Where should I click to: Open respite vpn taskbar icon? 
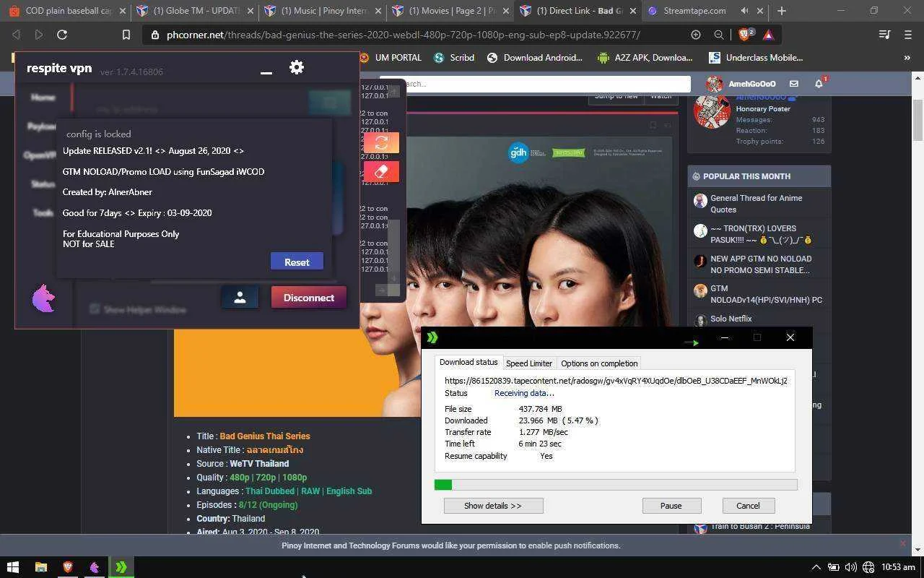94,567
